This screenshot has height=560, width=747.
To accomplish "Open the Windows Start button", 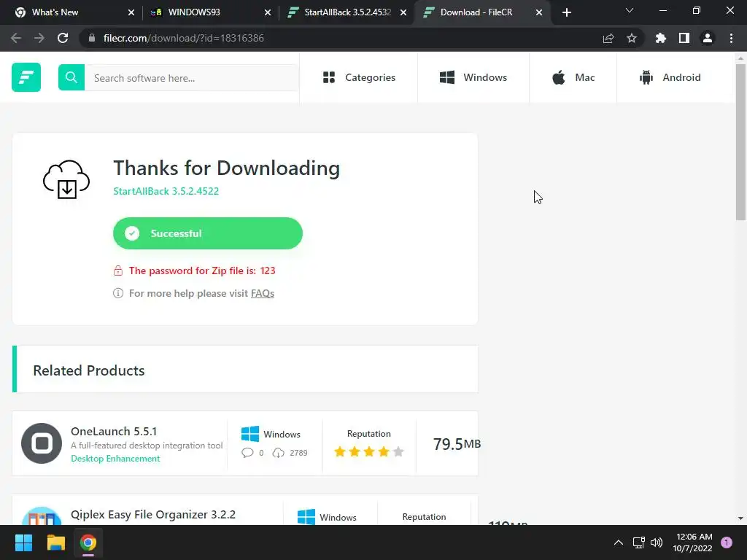I will (x=23, y=542).
